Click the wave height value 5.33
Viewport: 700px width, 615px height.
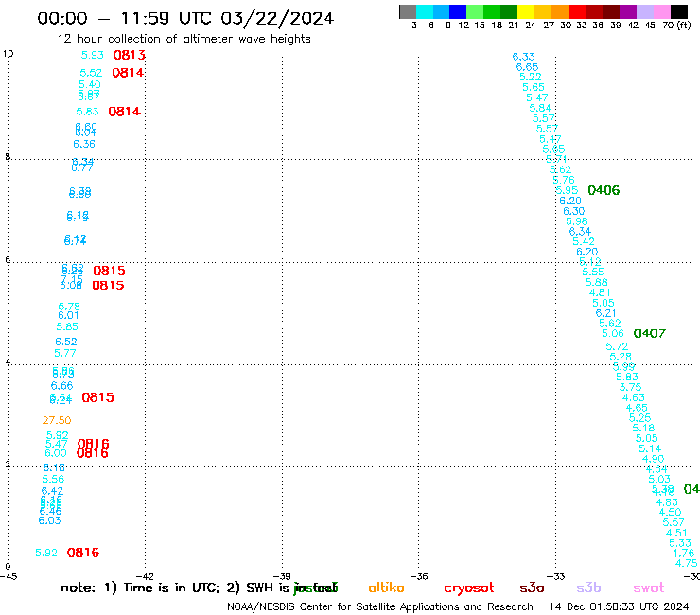tap(680, 543)
